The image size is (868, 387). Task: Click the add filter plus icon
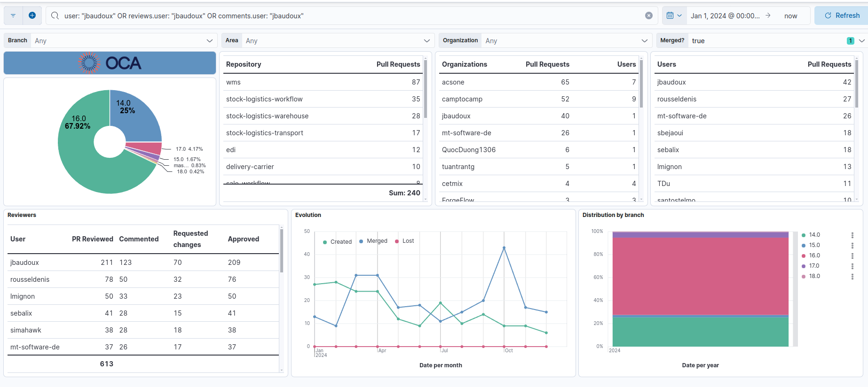point(32,15)
